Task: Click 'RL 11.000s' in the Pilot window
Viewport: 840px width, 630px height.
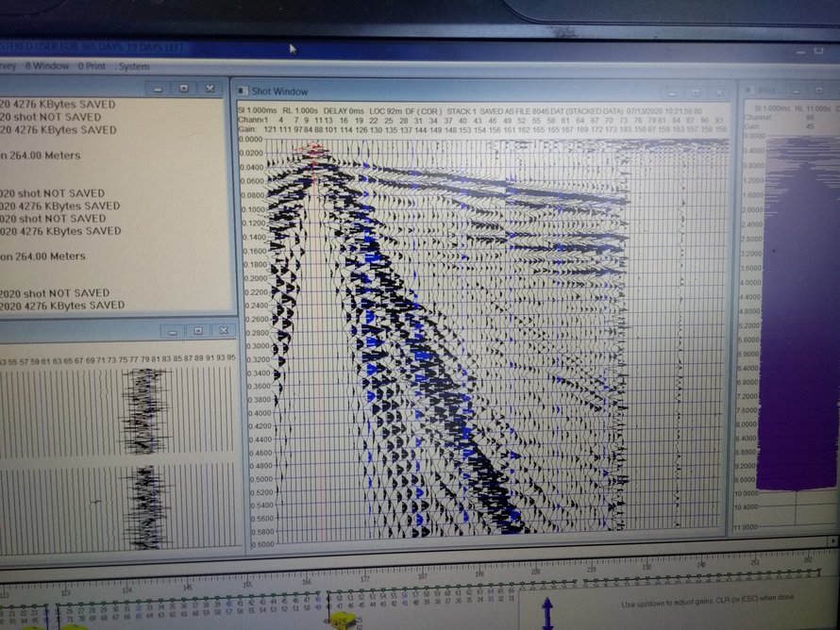Action: click(x=813, y=108)
